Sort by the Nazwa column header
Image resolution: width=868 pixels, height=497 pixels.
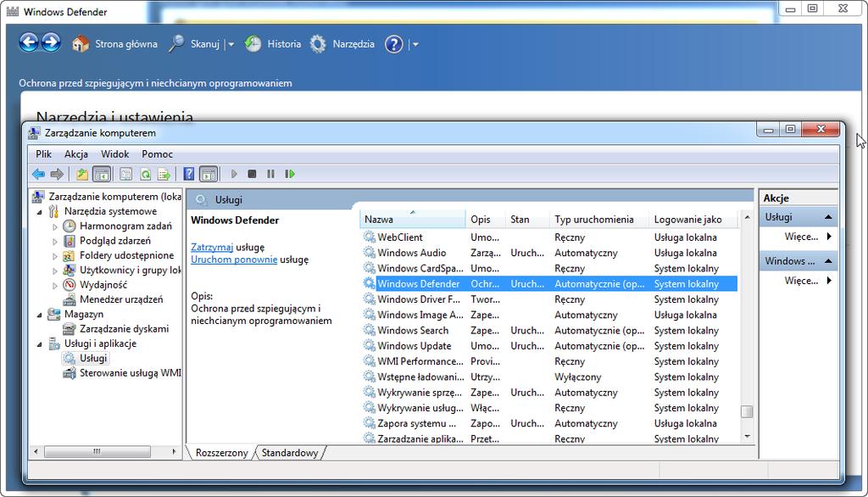pos(413,220)
